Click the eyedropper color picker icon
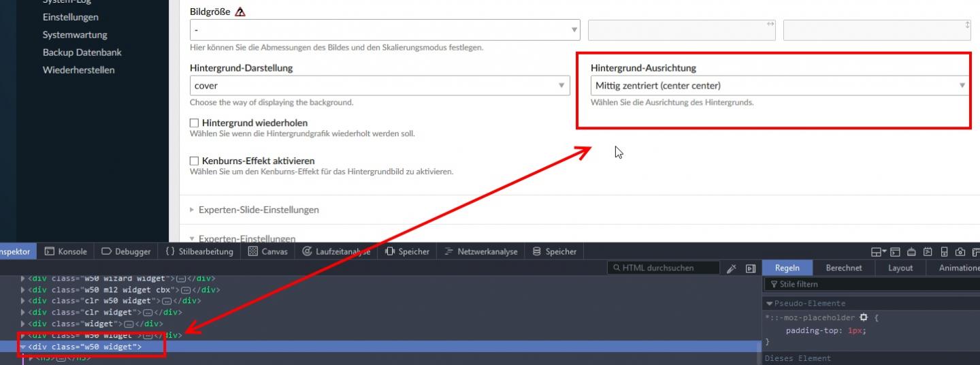Screen dimensions: 980x365 (732, 268)
